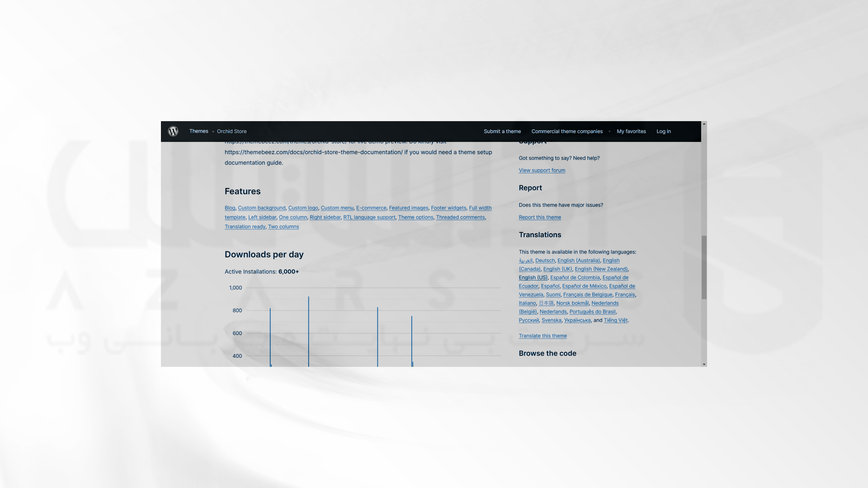Select Footer widgets feature tag

tap(448, 208)
